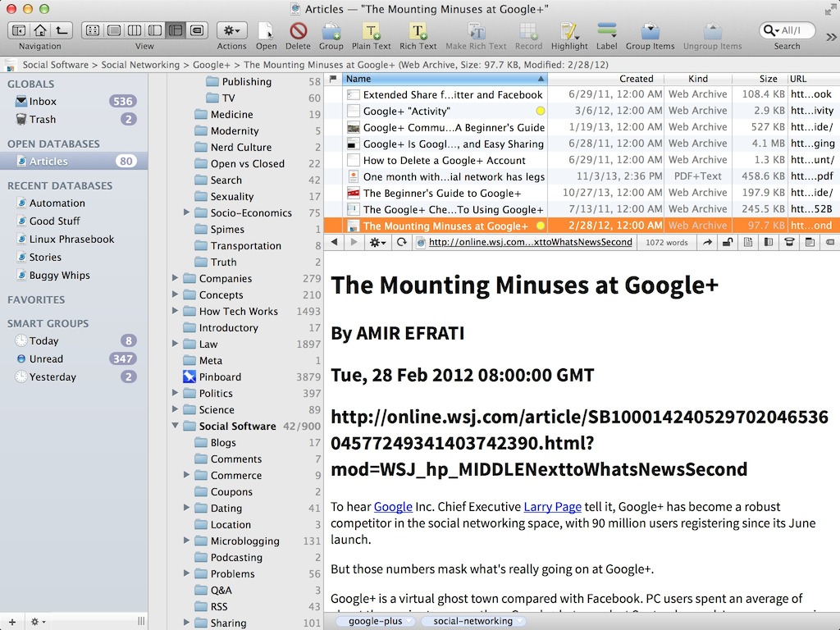Sort the list by Kind column
The image size is (840, 630).
coord(697,80)
